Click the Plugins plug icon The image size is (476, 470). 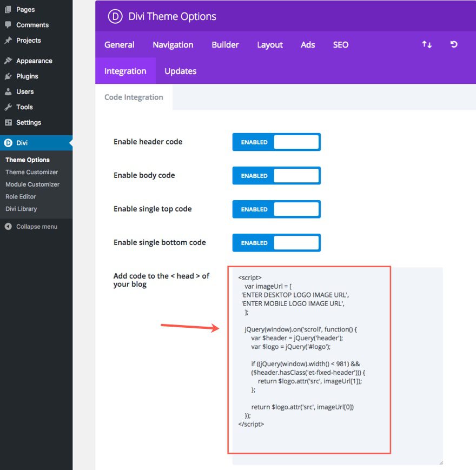click(x=8, y=76)
